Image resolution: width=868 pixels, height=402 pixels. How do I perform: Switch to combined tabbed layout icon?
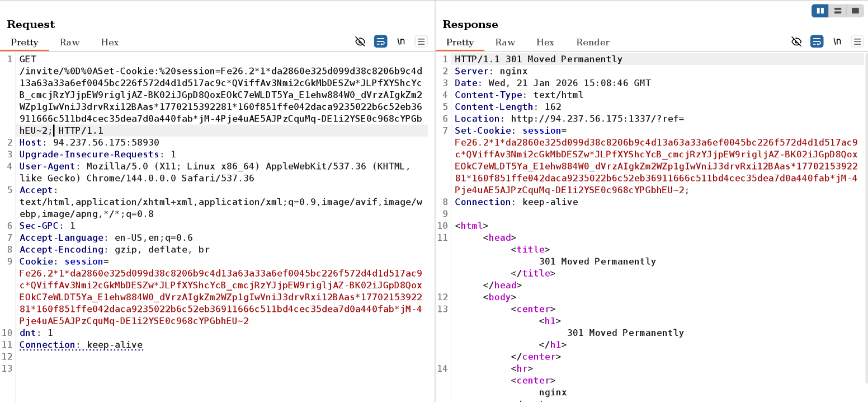[x=855, y=11]
